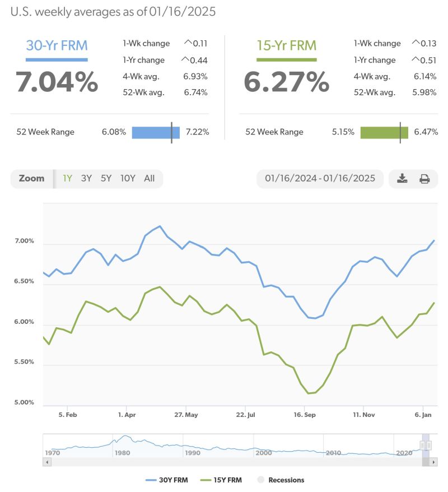Click the download chart icon

click(402, 179)
